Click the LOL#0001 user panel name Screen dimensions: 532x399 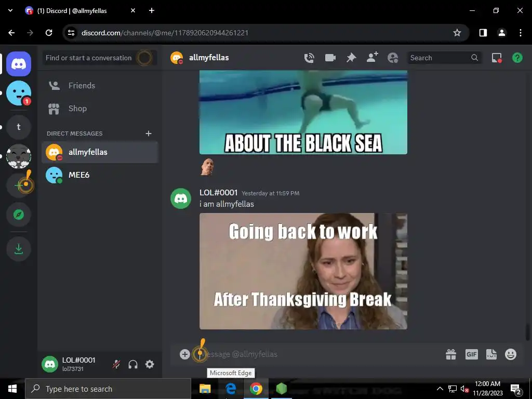pos(79,360)
